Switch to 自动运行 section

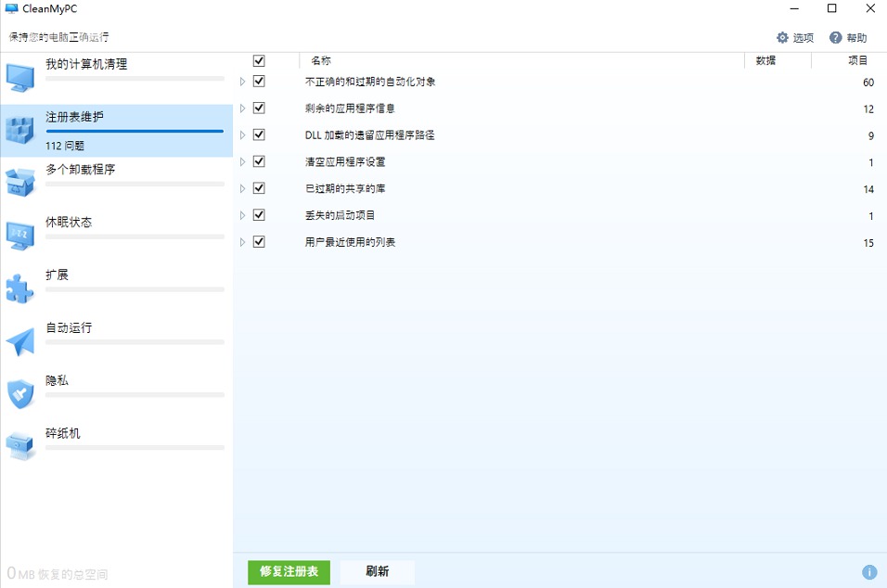point(117,341)
